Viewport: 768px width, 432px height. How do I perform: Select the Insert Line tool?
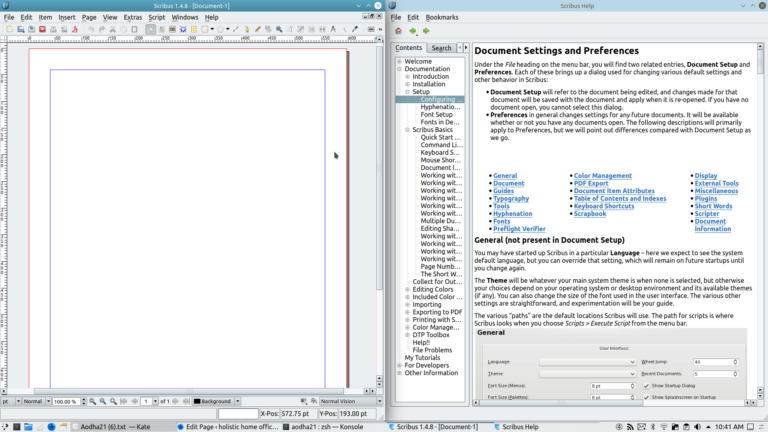(236, 29)
